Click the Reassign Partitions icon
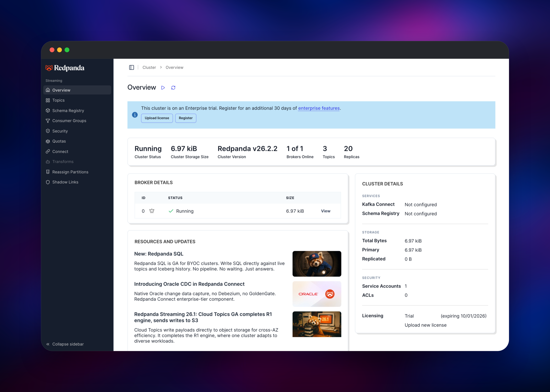 [48, 172]
